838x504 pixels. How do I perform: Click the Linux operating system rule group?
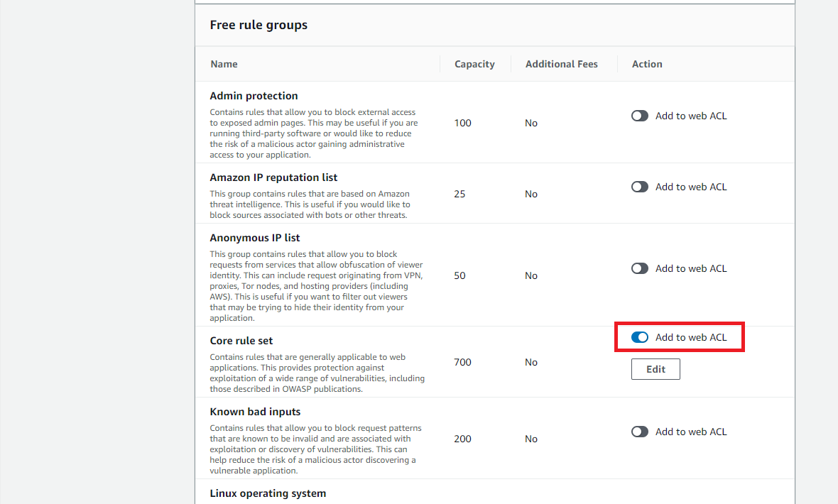point(268,493)
